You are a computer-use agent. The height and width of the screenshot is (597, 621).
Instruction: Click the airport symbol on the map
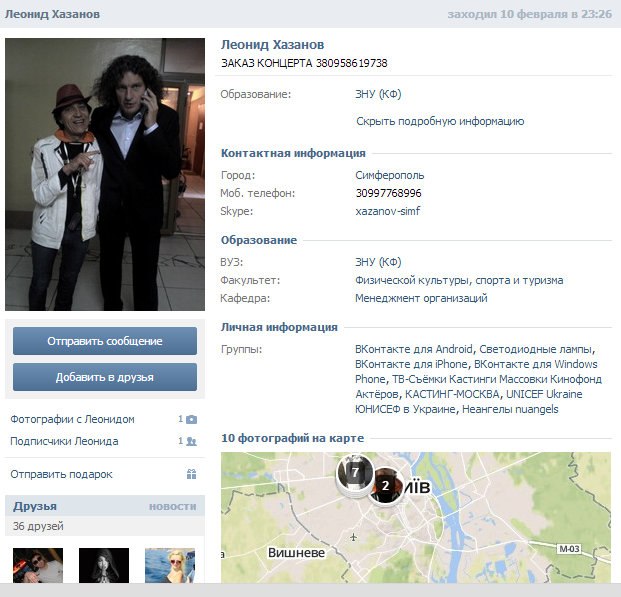(x=353, y=537)
